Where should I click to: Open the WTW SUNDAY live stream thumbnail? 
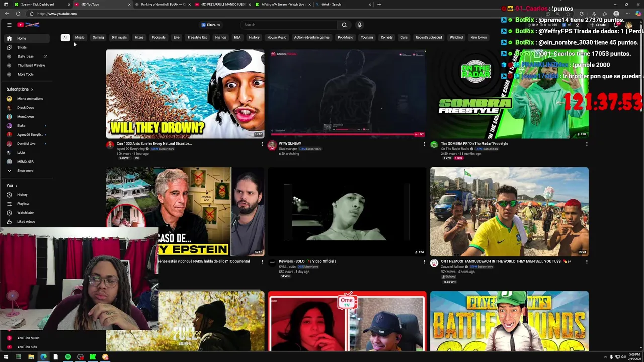click(x=347, y=94)
